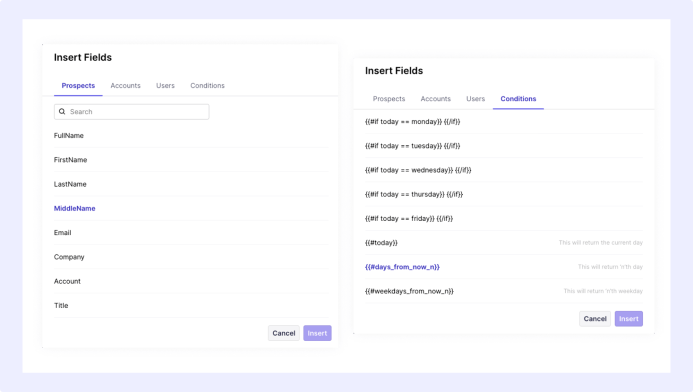Click Insert in the right dialog
This screenshot has width=693, height=392.
pyautogui.click(x=628, y=319)
